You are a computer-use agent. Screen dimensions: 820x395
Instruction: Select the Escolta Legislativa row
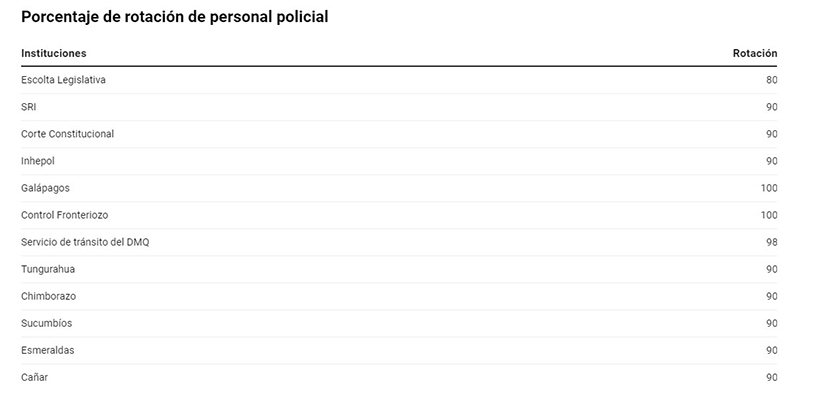click(399, 80)
